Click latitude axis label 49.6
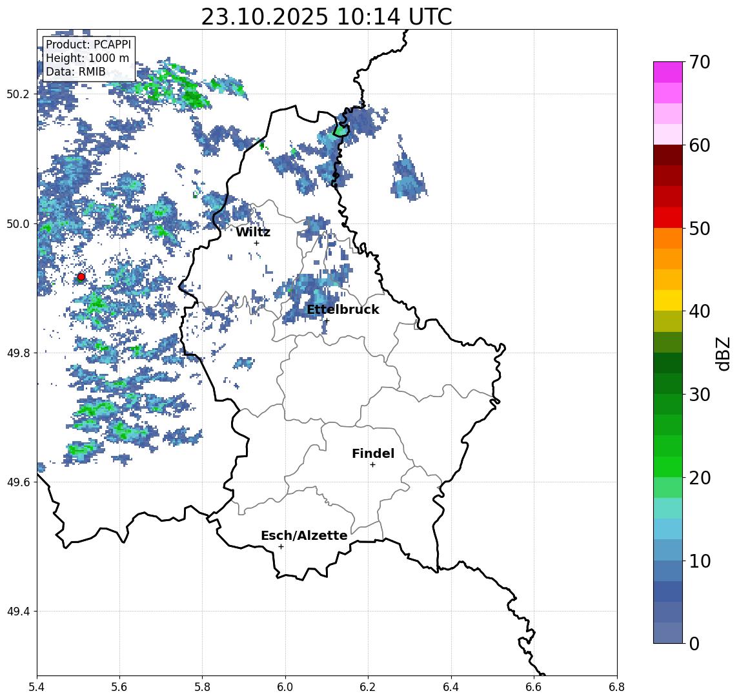This screenshot has width=739, height=700. point(18,482)
